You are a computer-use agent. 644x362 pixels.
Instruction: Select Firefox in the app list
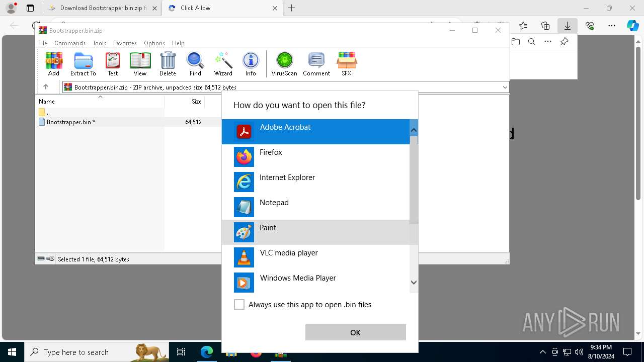pyautogui.click(x=316, y=157)
